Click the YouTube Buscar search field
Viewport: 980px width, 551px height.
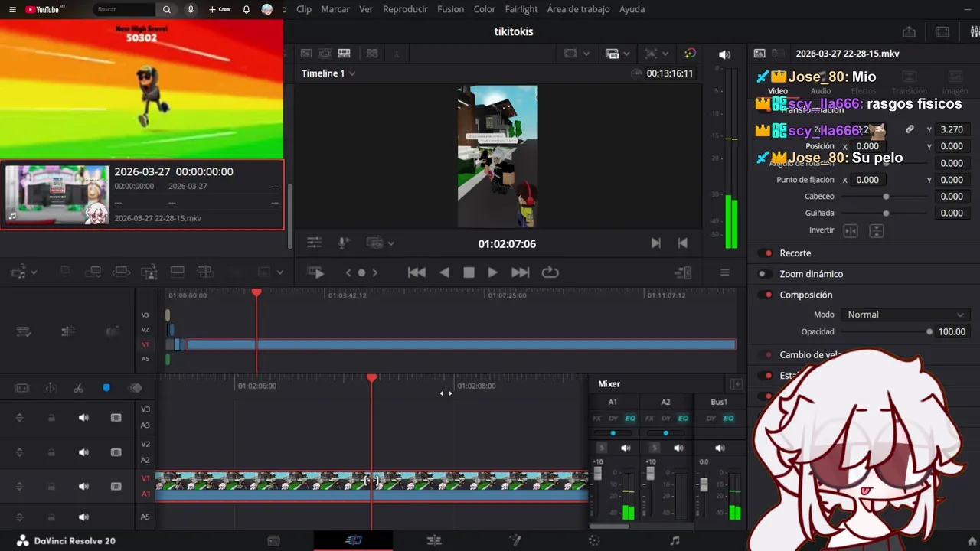[125, 10]
